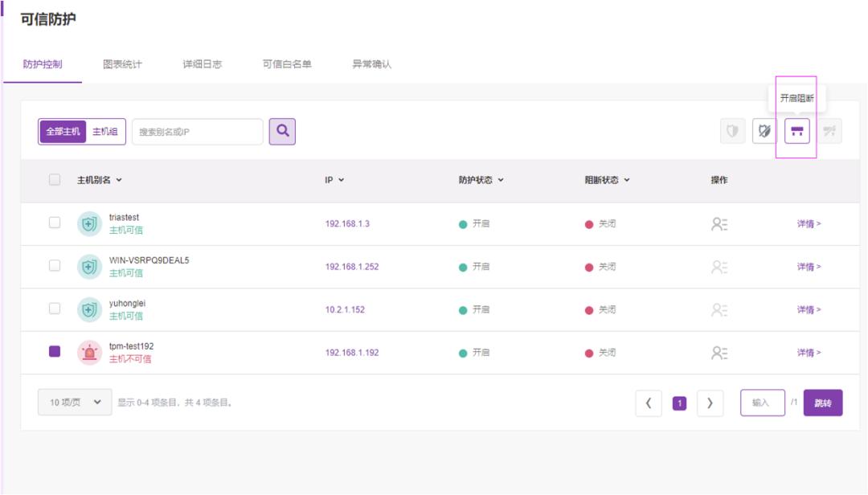The width and height of the screenshot is (868, 495).
Task: Click the disable protection shield icon
Action: tap(764, 130)
